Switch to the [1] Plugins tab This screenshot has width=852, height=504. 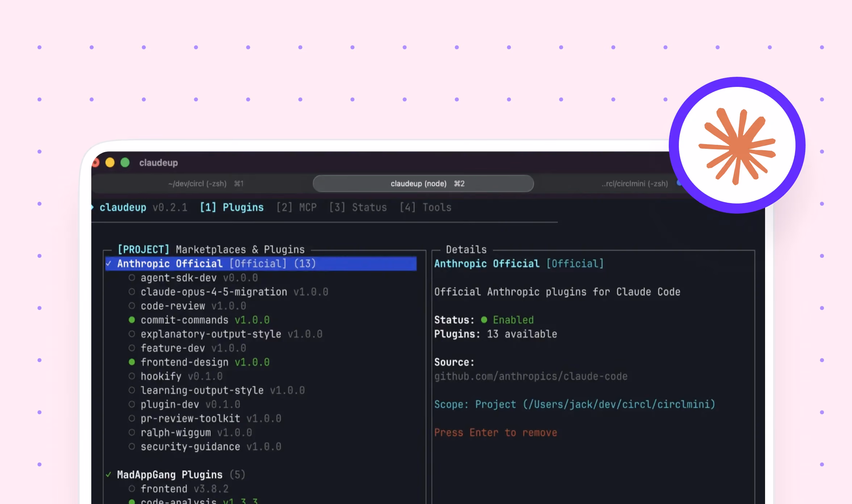coord(232,207)
